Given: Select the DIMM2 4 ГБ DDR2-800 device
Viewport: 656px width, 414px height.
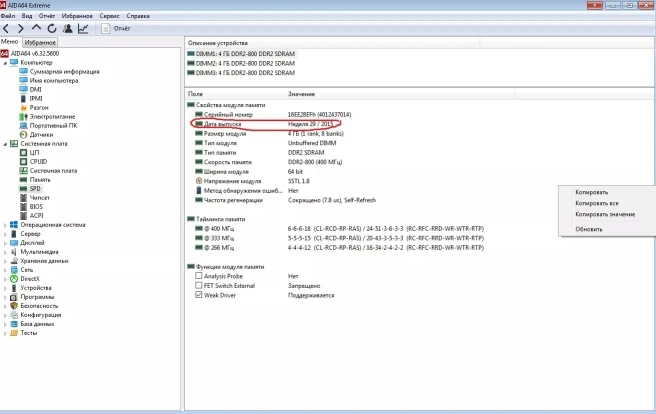Looking at the screenshot, I should 241,63.
